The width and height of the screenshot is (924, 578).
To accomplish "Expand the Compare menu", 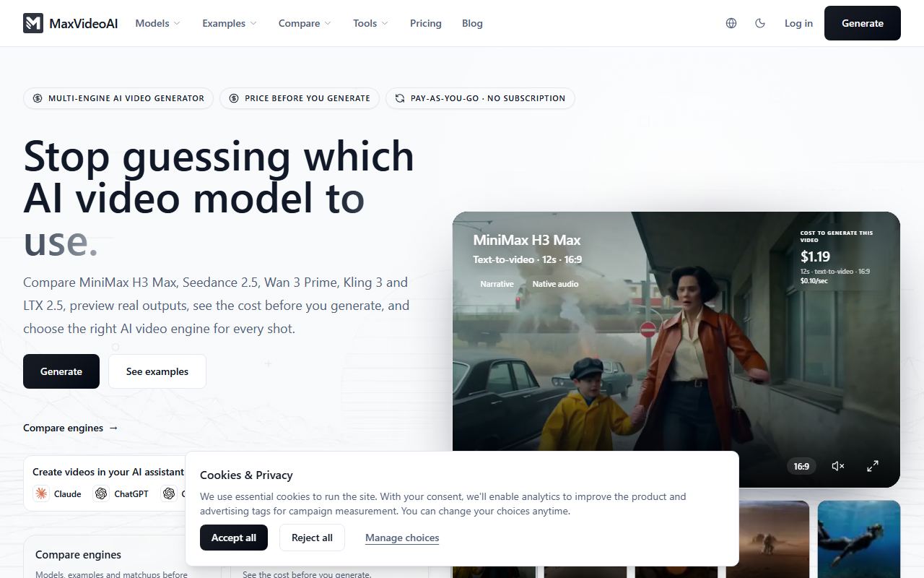I will pos(305,23).
